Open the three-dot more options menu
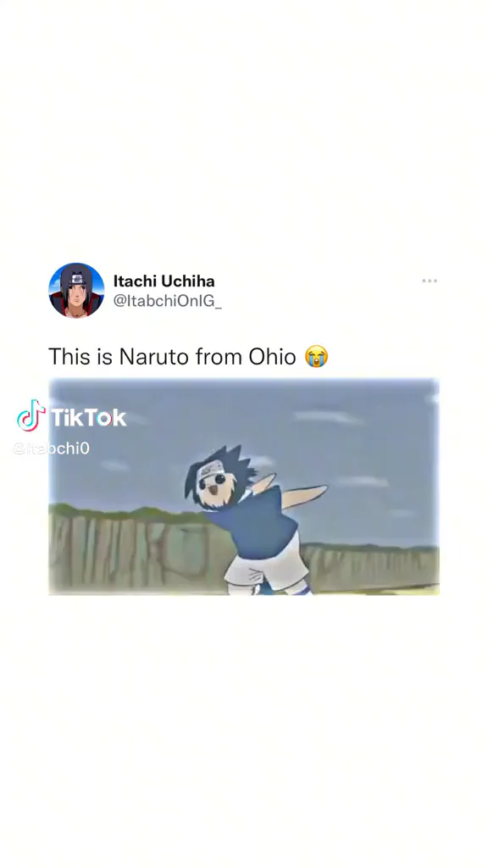Image resolution: width=488 pixels, height=868 pixels. pyautogui.click(x=430, y=281)
